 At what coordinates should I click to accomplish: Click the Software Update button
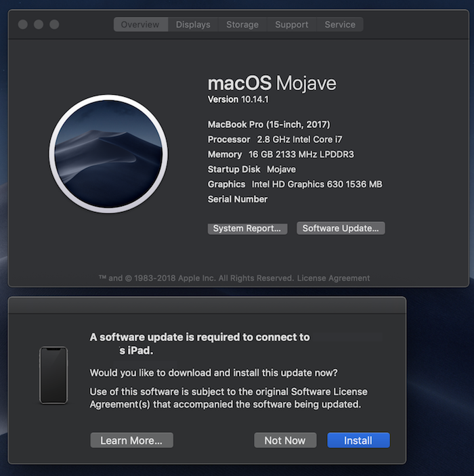pyautogui.click(x=341, y=228)
